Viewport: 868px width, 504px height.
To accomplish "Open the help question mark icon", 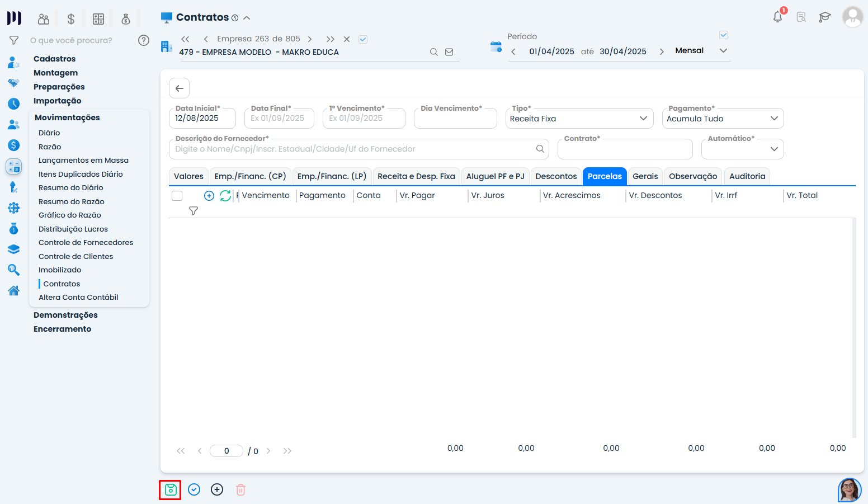I will 144,40.
